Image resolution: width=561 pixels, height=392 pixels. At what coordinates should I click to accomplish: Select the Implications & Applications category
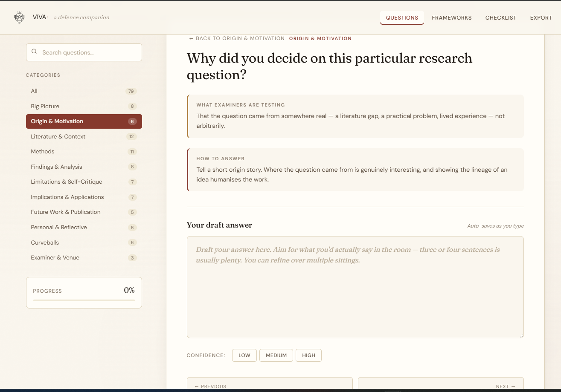84,197
